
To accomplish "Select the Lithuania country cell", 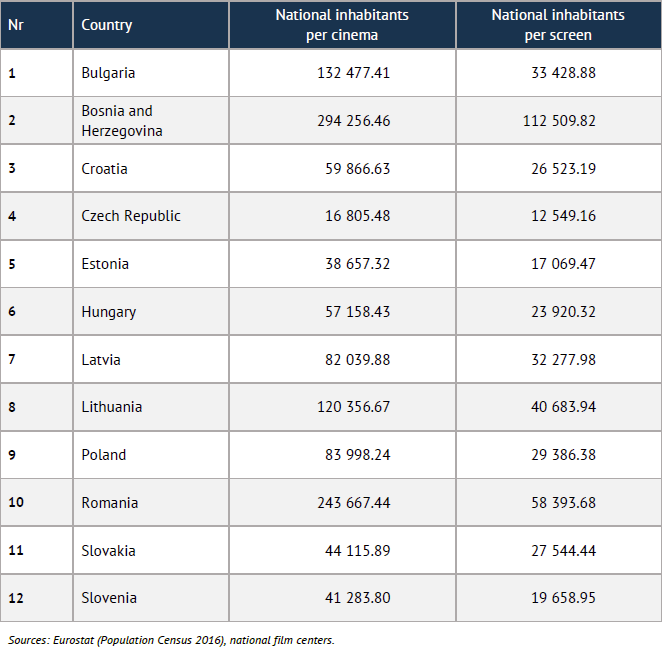I will point(111,407).
